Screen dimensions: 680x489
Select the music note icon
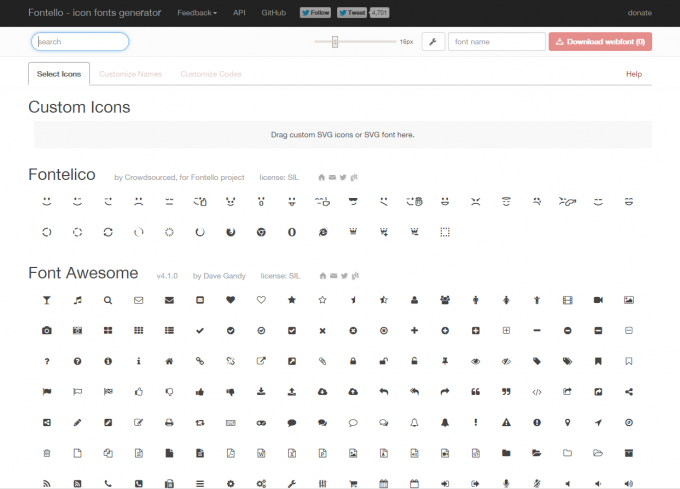click(77, 300)
